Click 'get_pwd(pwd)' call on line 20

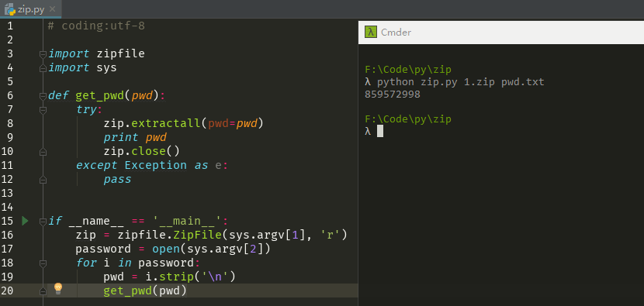(x=145, y=291)
